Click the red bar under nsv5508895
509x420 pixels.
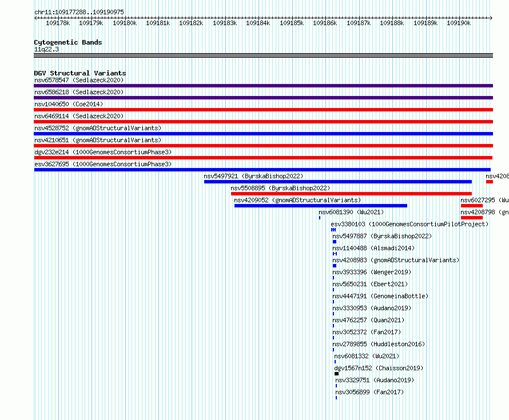pos(351,194)
